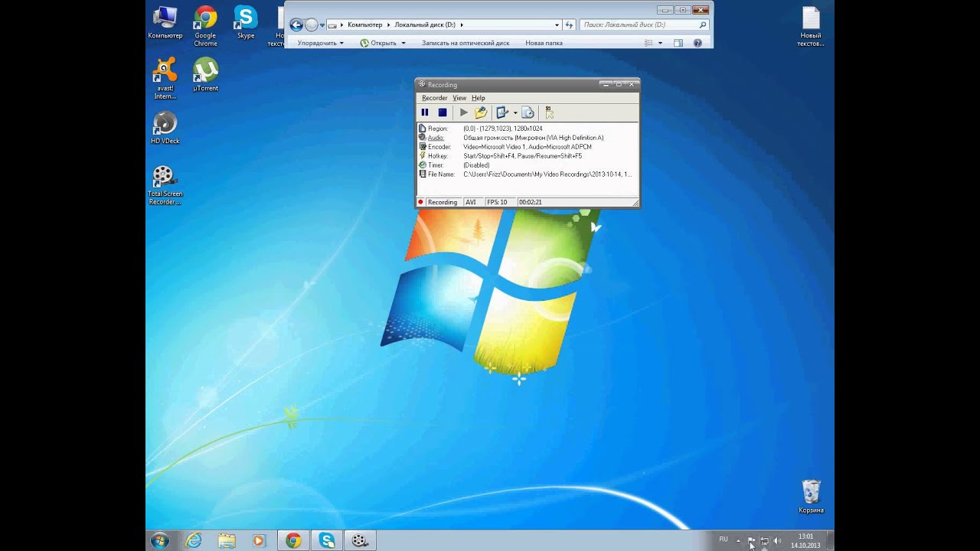Viewport: 980px width, 551px height.
Task: Open the Skype desktop shortcut
Action: point(246,23)
